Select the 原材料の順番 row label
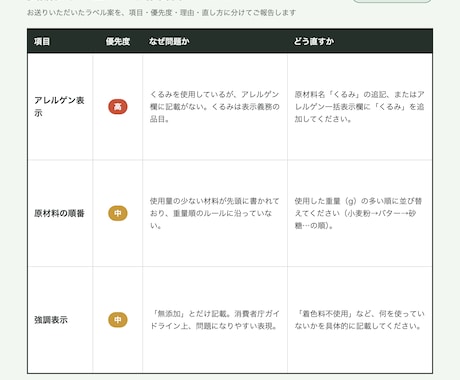 pos(59,213)
